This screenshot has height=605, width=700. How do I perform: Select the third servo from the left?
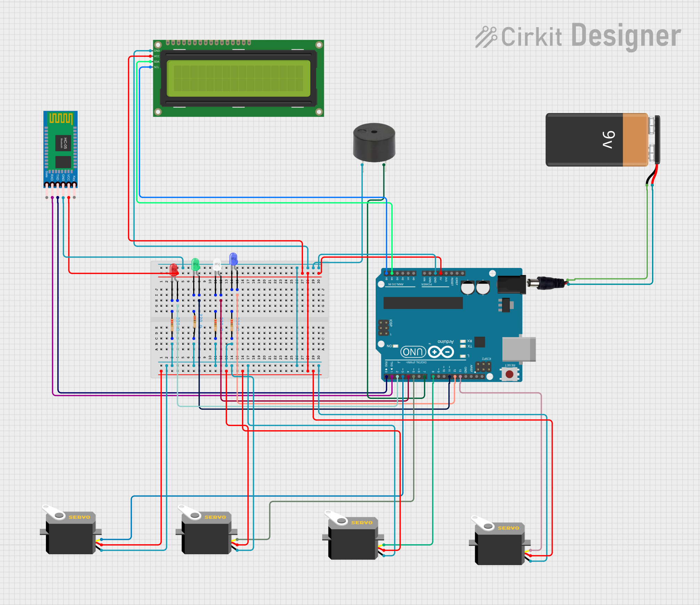tap(354, 535)
